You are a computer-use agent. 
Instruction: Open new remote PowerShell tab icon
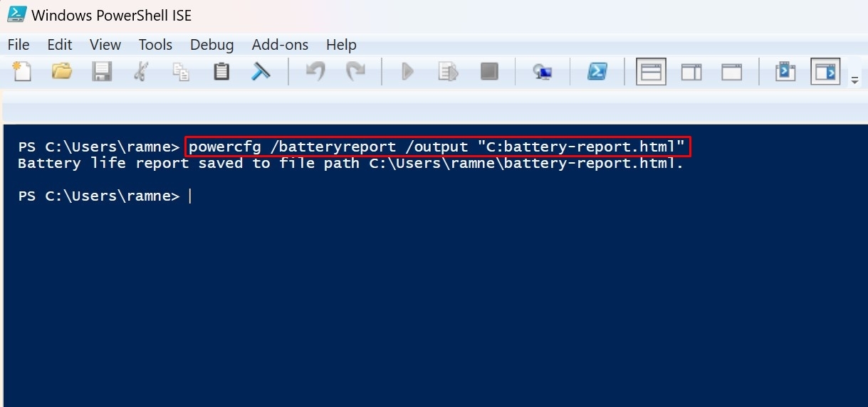[x=543, y=72]
